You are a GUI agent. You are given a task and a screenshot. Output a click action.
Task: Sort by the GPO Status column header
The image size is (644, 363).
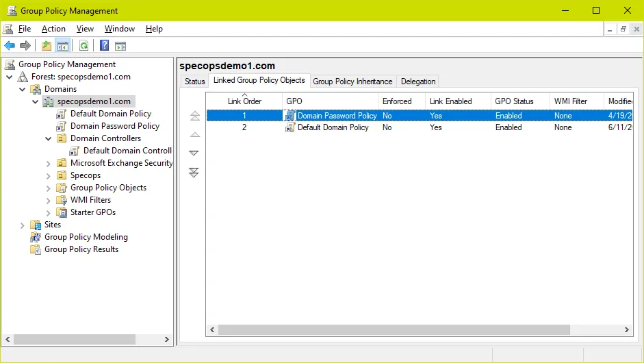pos(520,101)
